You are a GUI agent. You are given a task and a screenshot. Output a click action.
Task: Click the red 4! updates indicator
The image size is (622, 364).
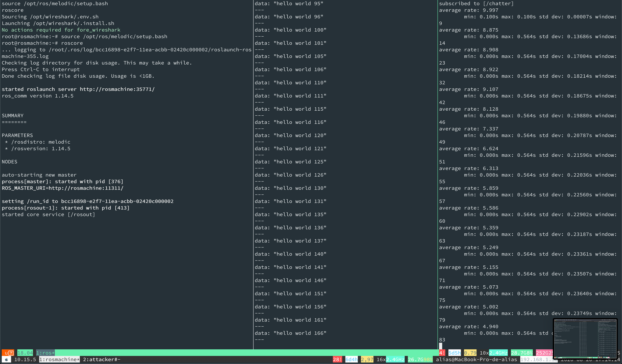(x=442, y=353)
